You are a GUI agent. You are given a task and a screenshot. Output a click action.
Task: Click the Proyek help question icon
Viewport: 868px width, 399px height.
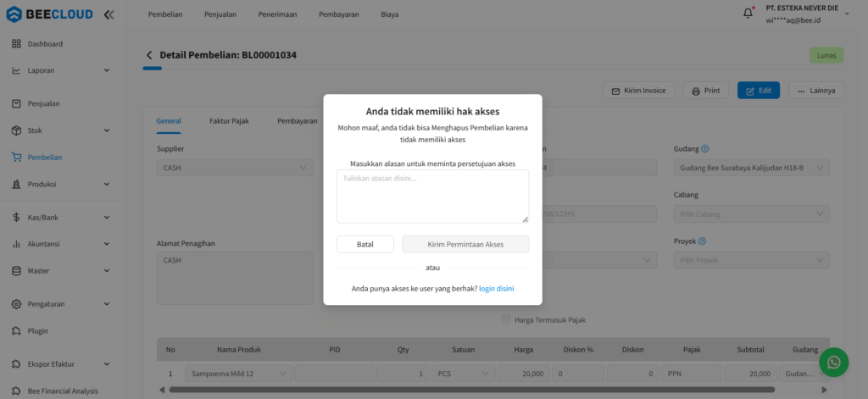click(x=702, y=241)
